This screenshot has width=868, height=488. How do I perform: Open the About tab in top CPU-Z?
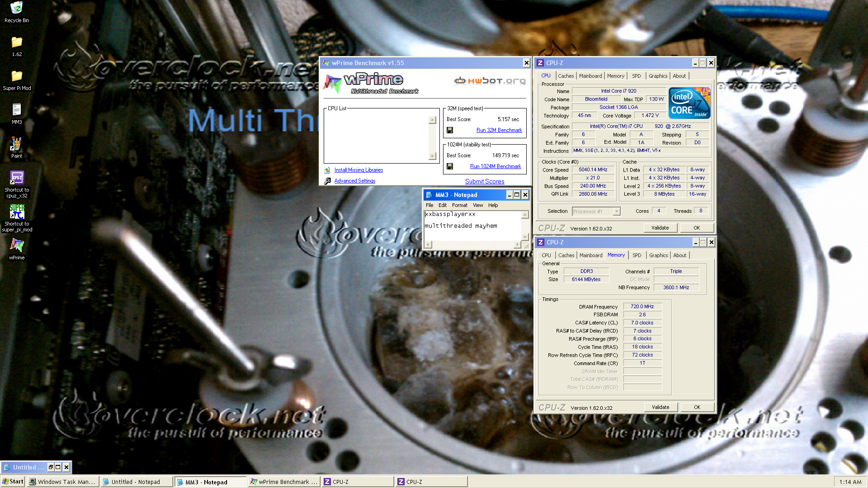679,76
